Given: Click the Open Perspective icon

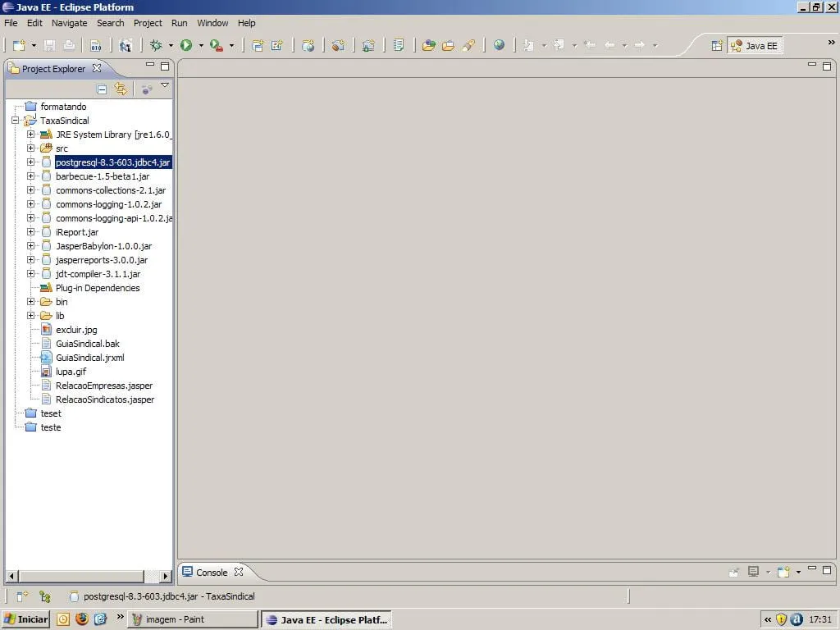Looking at the screenshot, I should [x=716, y=46].
